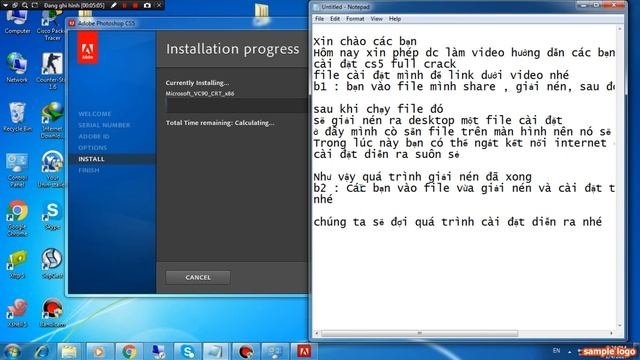Image resolution: width=640 pixels, height=360 pixels.
Task: Show hidden tray icons arrow
Action: (570, 351)
